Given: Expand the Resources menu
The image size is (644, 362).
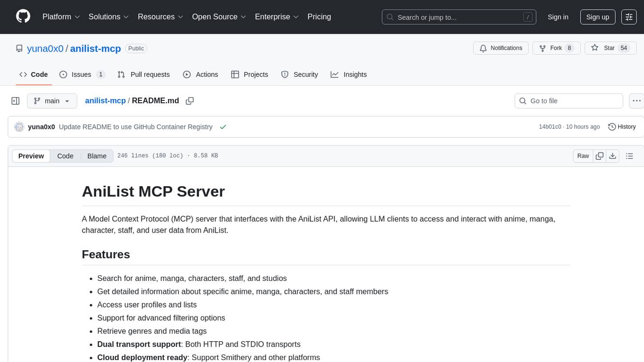Looking at the screenshot, I should (161, 17).
